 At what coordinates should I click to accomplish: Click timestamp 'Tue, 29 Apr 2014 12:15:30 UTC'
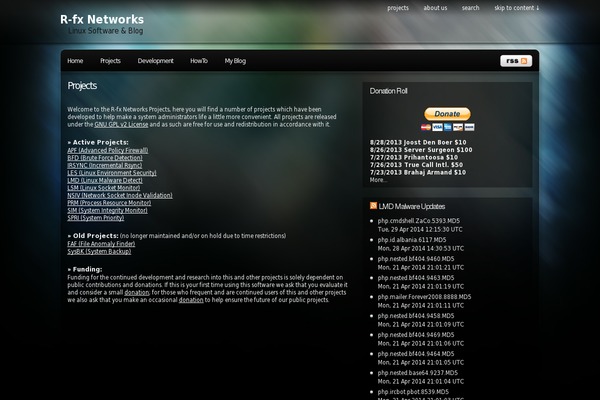(420, 229)
